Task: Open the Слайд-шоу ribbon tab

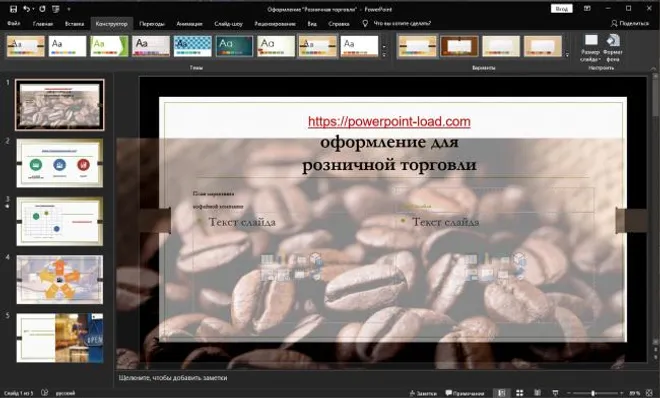Action: coord(229,24)
